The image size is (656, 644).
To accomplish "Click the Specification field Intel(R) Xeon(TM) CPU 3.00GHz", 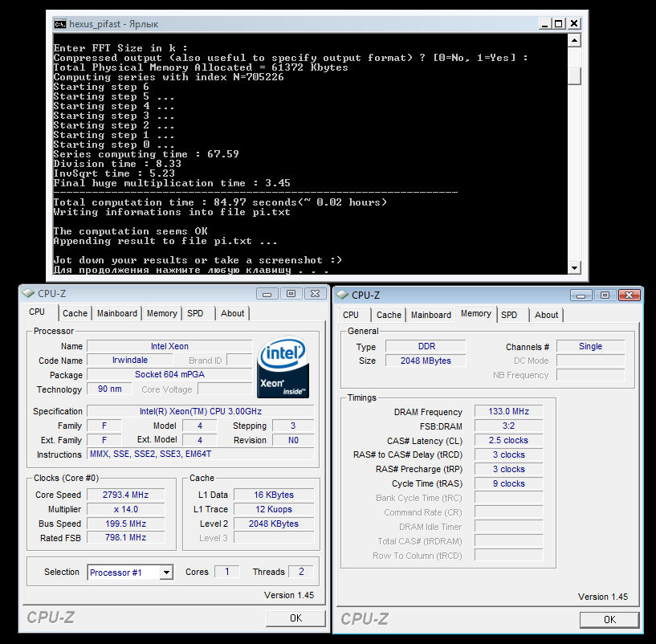I will [x=201, y=411].
